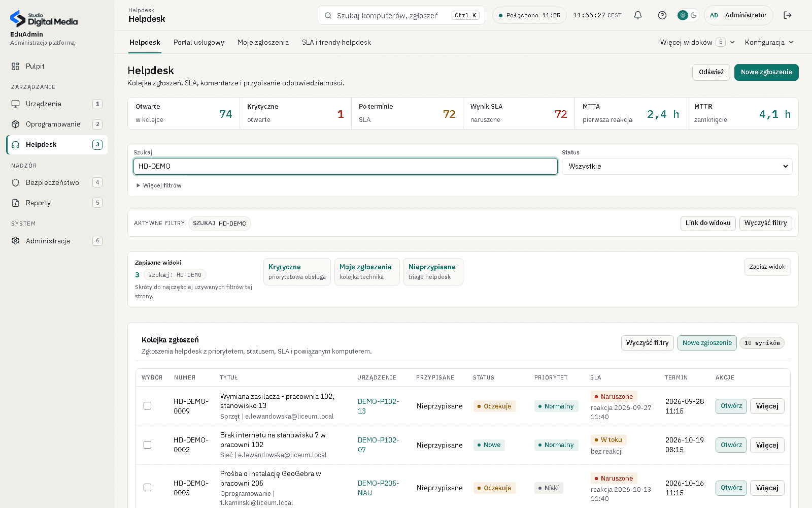Open Więcej menu for HD-DEMO-0009
812x508 pixels.
(x=767, y=406)
